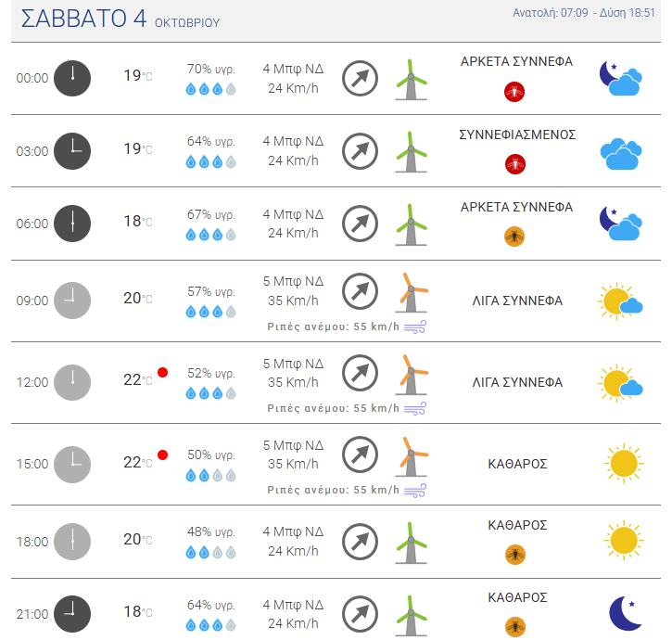Viewport: 672px width, 640px height.
Task: Click the red mosquito icon at 03:00
Action: tap(514, 164)
